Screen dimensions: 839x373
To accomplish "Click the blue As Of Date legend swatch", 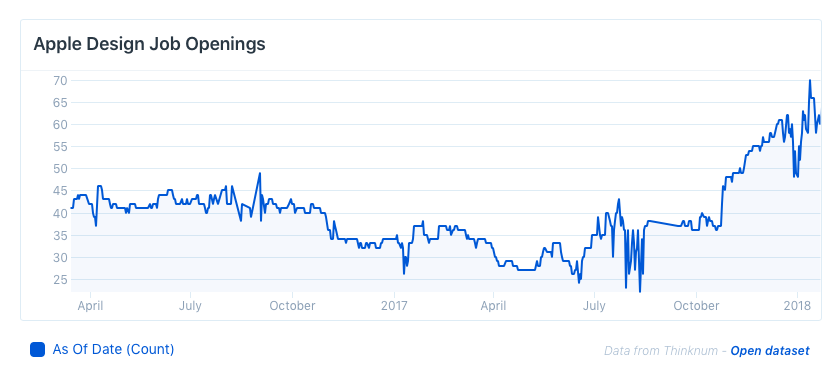I will point(37,350).
